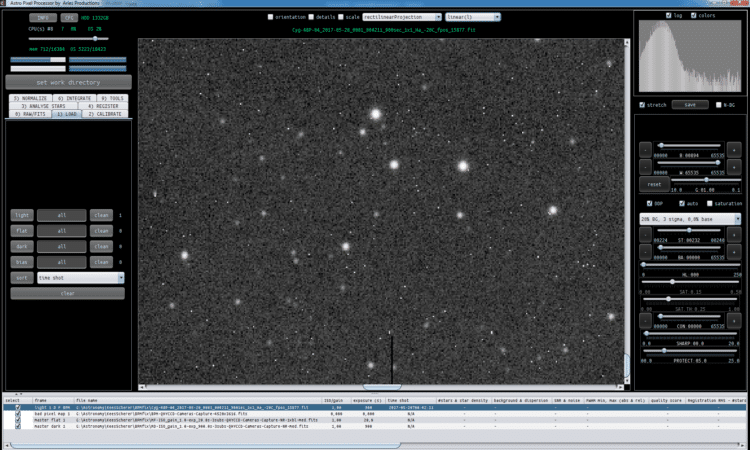The image size is (750, 450).
Task: Click the plus button beside the black point (B) slider
Action: click(734, 150)
